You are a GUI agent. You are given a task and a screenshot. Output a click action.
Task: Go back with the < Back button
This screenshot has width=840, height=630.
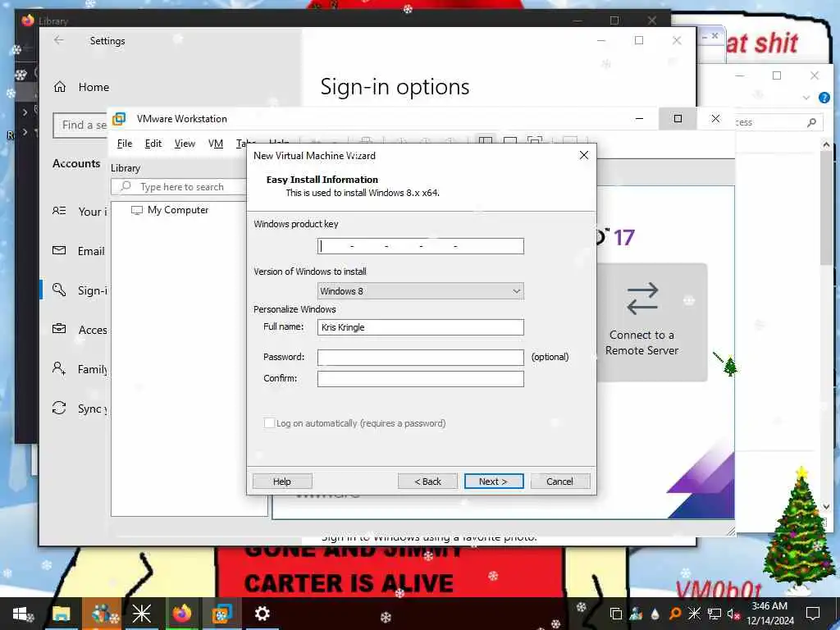(427, 481)
